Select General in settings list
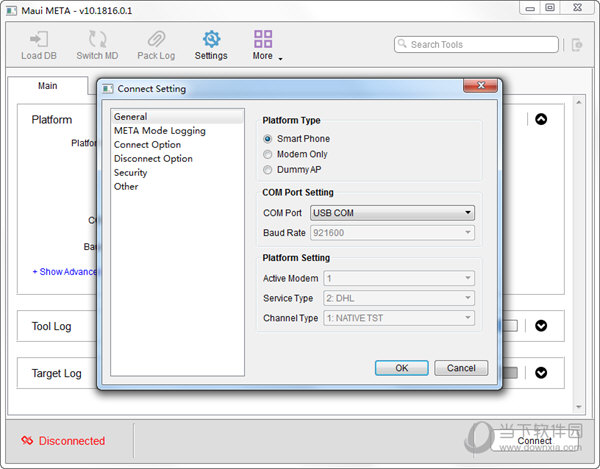 coord(177,117)
